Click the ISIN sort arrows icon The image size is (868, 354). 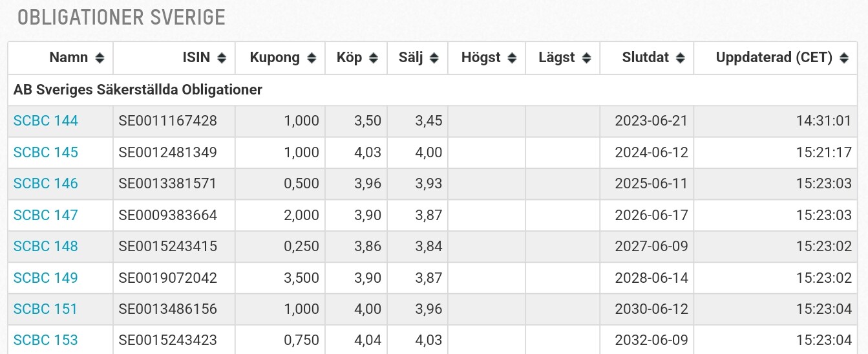point(222,58)
